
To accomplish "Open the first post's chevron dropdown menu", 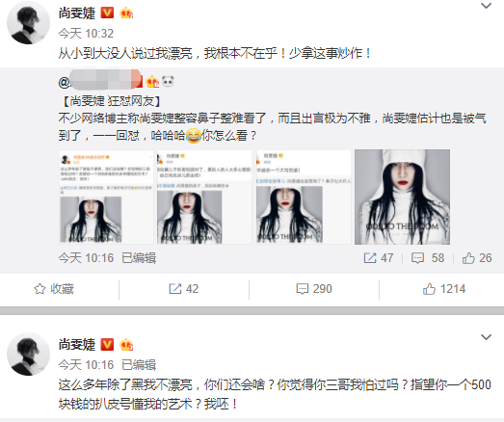I will point(486,6).
